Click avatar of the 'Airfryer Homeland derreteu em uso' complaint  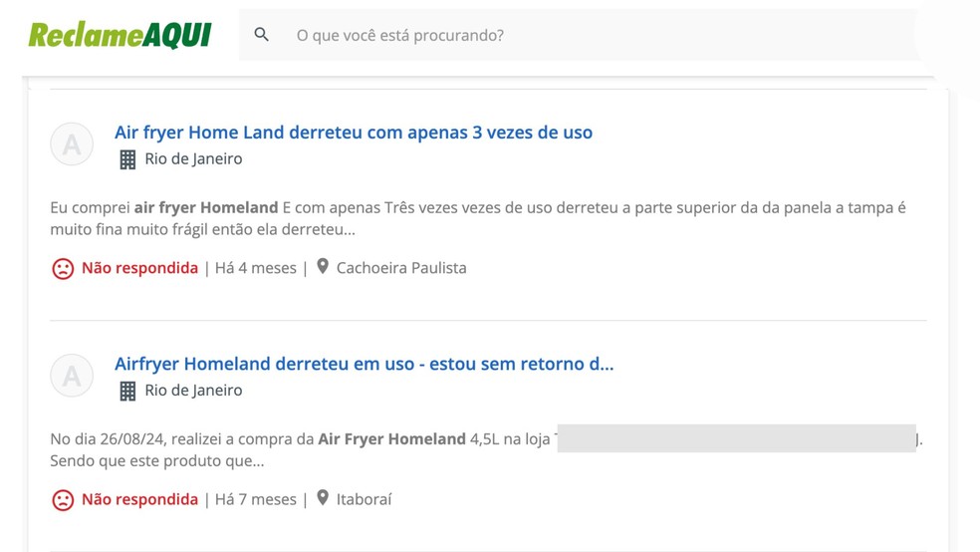(x=72, y=375)
